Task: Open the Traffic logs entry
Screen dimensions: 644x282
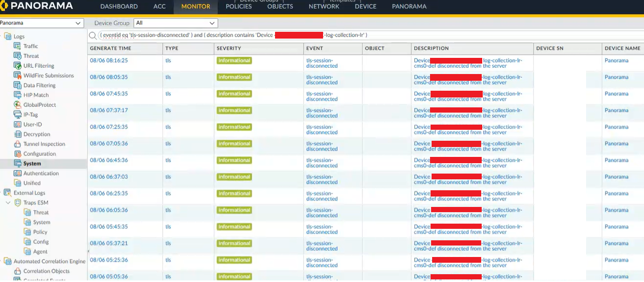Action: click(31, 46)
